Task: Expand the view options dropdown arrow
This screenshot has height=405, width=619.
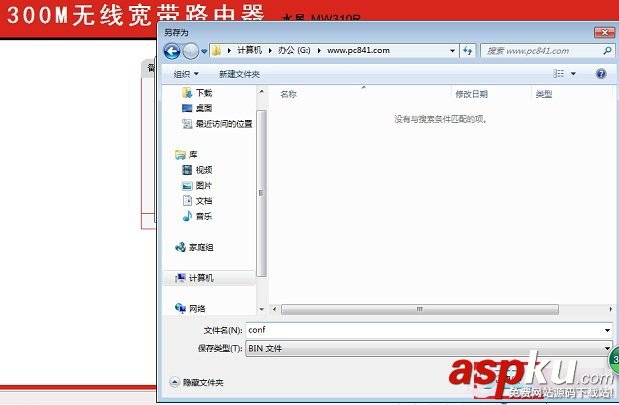Action: [573, 74]
